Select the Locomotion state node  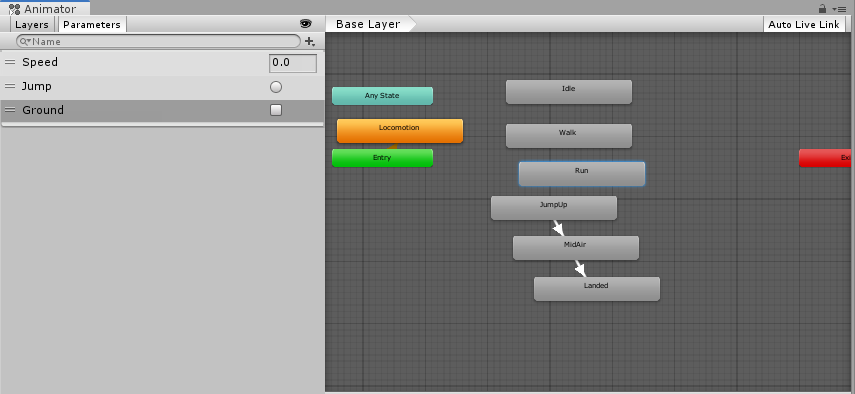tap(400, 131)
